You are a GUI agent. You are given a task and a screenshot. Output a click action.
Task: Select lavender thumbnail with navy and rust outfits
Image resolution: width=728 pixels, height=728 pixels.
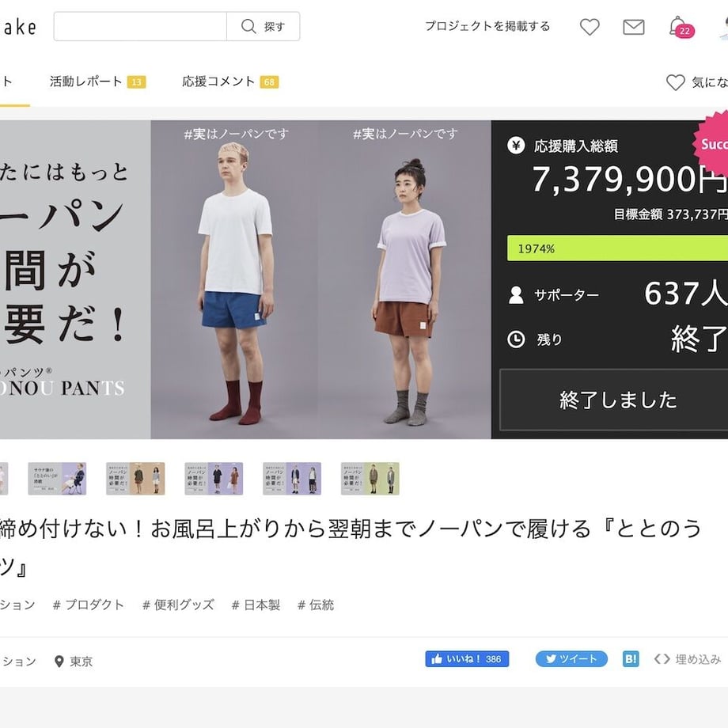point(214,478)
